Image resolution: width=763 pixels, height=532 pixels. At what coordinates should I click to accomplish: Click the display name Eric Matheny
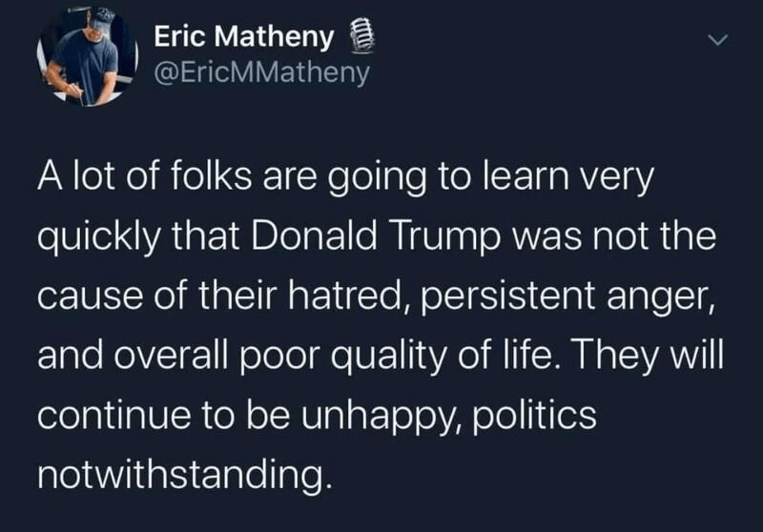243,39
